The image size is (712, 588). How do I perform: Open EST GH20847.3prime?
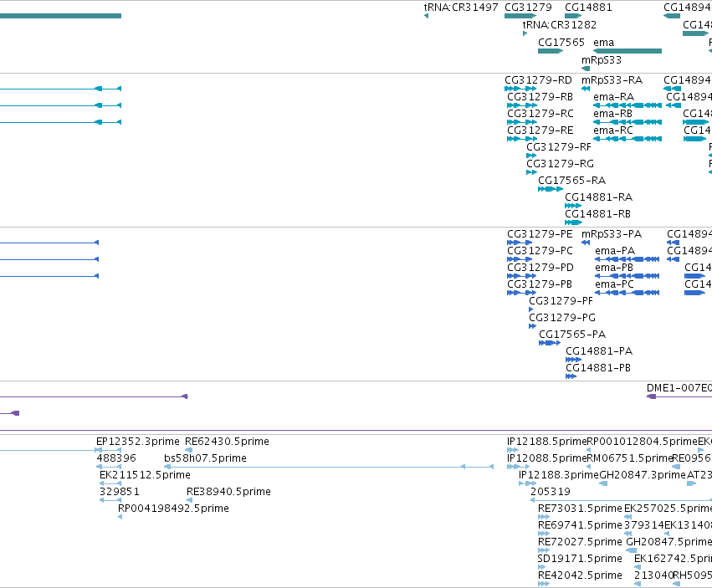(x=643, y=475)
